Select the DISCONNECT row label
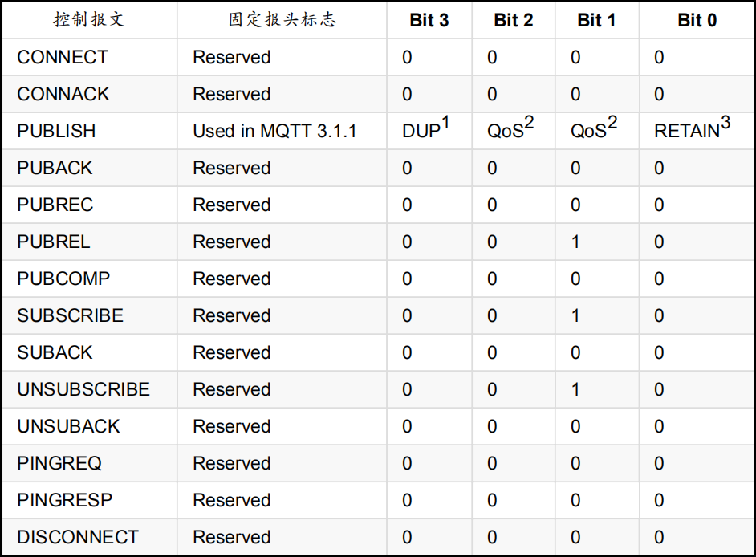This screenshot has width=756, height=557. pos(78,538)
